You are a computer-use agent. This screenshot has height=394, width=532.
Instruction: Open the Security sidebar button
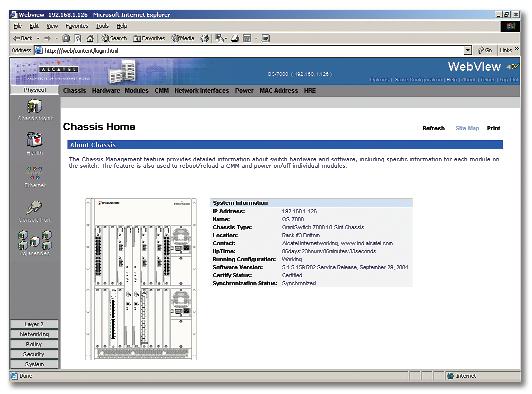pyautogui.click(x=34, y=354)
